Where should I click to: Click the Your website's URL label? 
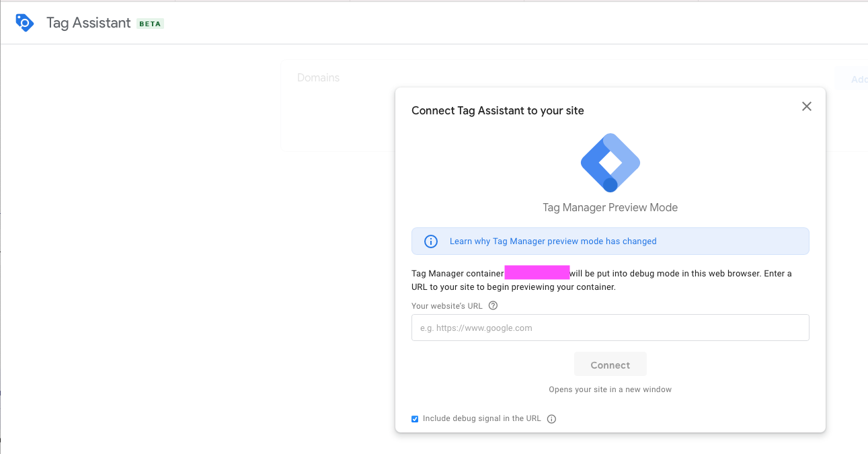(446, 306)
